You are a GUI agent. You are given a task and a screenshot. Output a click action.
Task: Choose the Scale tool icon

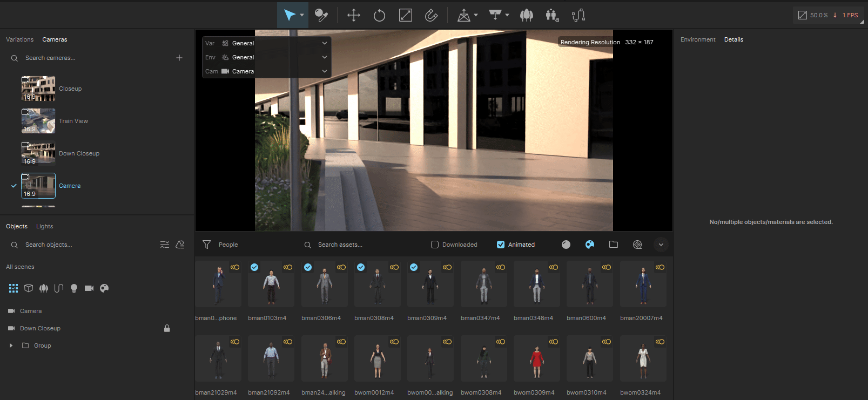pyautogui.click(x=406, y=15)
